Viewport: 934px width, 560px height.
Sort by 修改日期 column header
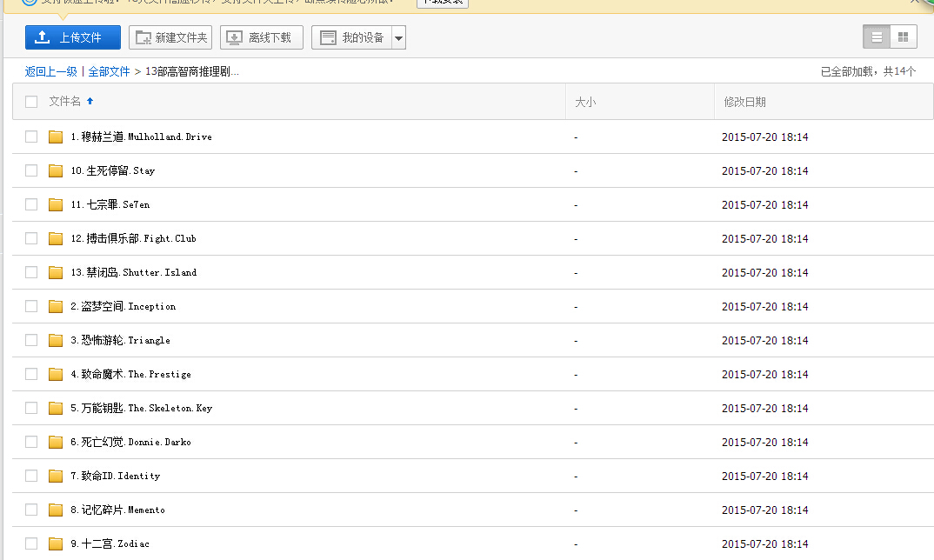pyautogui.click(x=744, y=102)
